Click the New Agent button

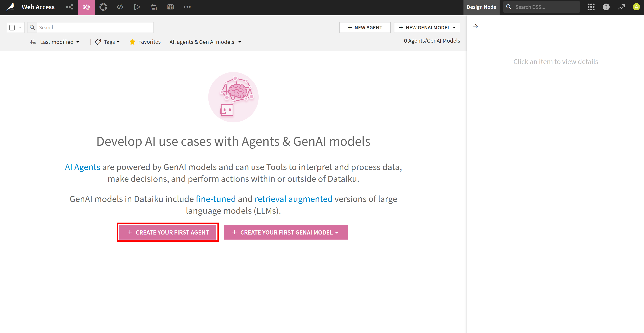(x=365, y=28)
